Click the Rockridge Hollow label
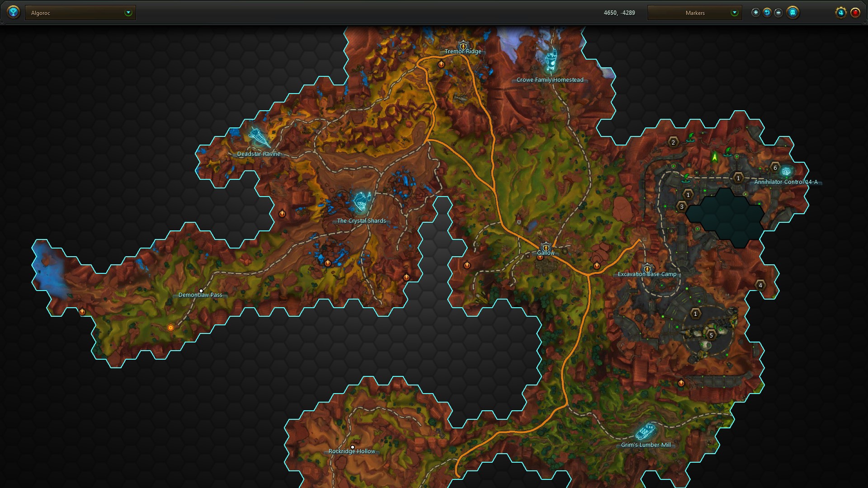Screen dimensions: 868x488 [352, 451]
